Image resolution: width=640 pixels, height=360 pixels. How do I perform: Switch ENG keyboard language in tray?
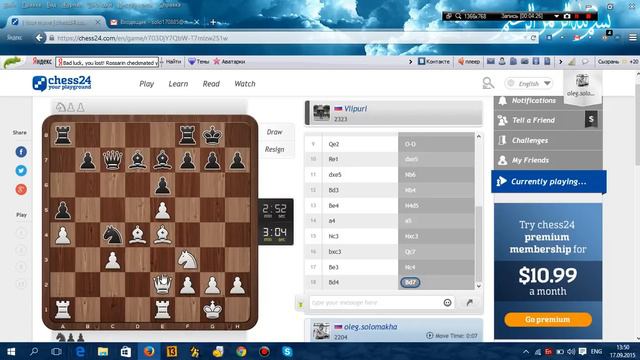click(x=596, y=351)
